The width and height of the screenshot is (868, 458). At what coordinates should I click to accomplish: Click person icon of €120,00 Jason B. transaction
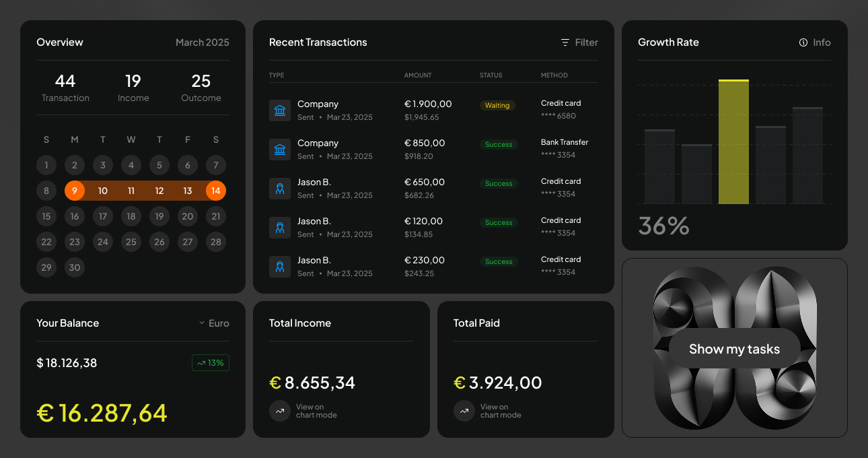280,228
